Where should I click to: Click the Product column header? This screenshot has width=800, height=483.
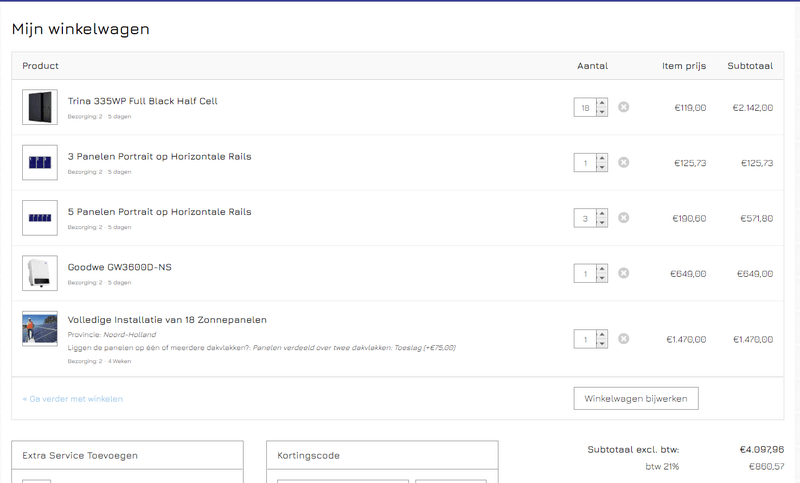pos(40,66)
